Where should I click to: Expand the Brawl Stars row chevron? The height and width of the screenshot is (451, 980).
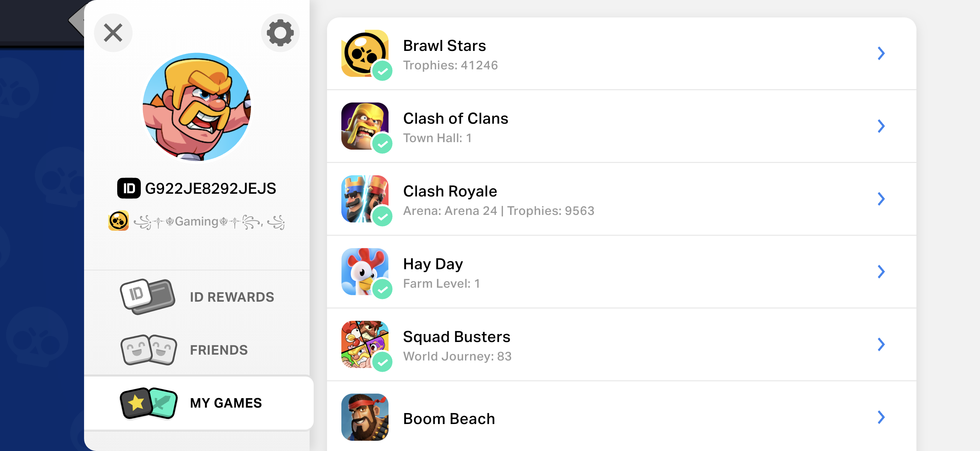pos(881,53)
